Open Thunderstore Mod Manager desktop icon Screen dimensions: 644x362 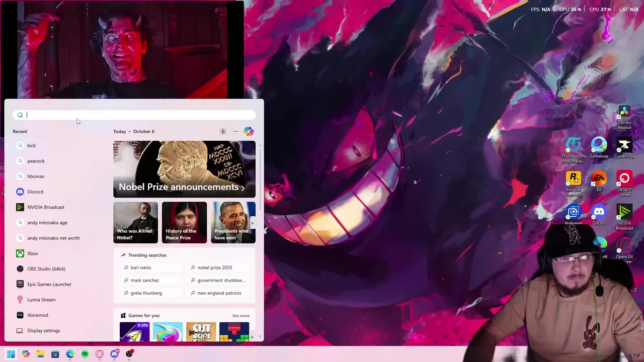coord(573,150)
